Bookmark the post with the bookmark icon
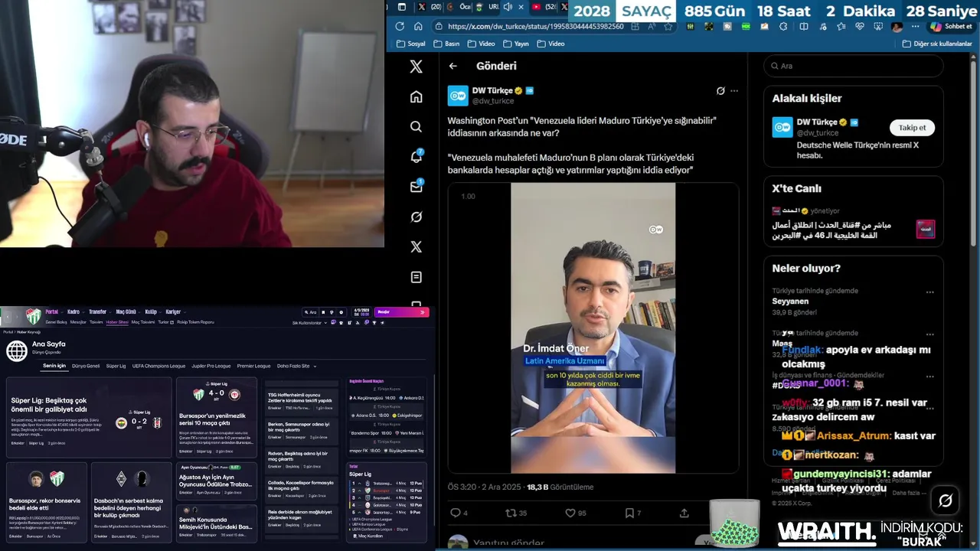This screenshot has height=551, width=980. tap(629, 513)
